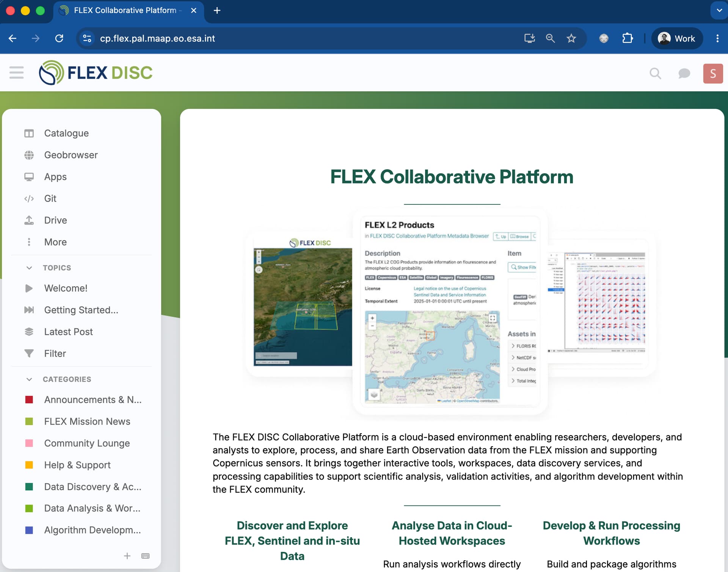This screenshot has height=572, width=728.
Task: Open the S user avatar menu
Action: (713, 73)
